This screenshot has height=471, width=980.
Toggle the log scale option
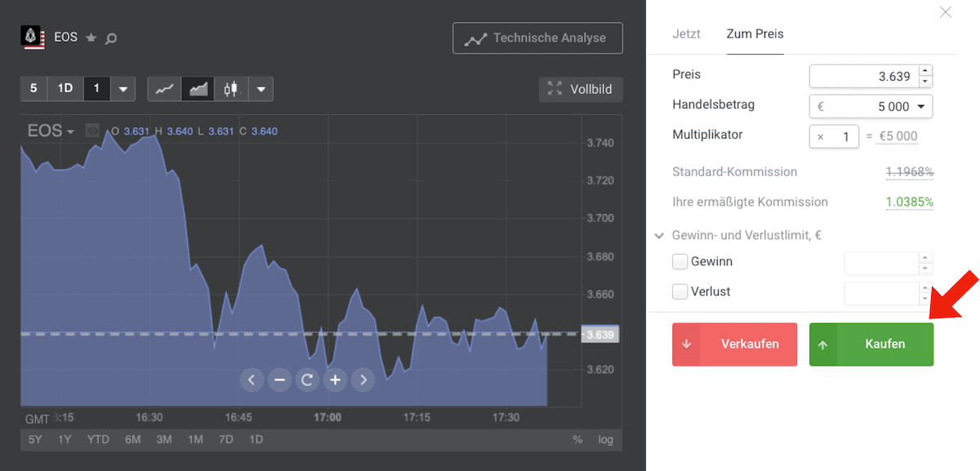(605, 439)
